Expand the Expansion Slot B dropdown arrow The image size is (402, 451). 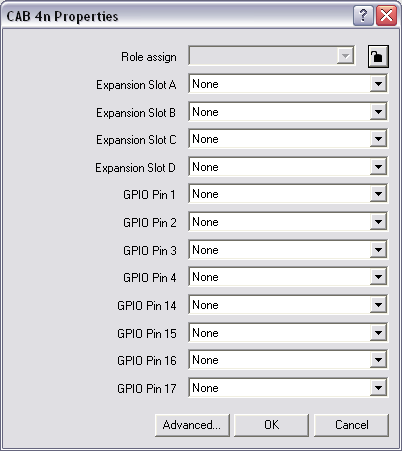click(x=378, y=112)
